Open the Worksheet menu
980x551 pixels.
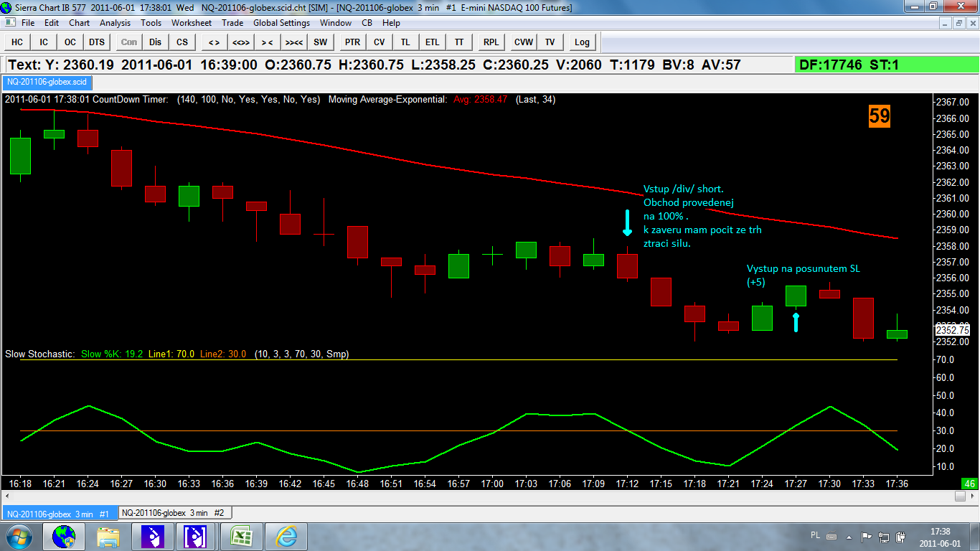point(192,22)
